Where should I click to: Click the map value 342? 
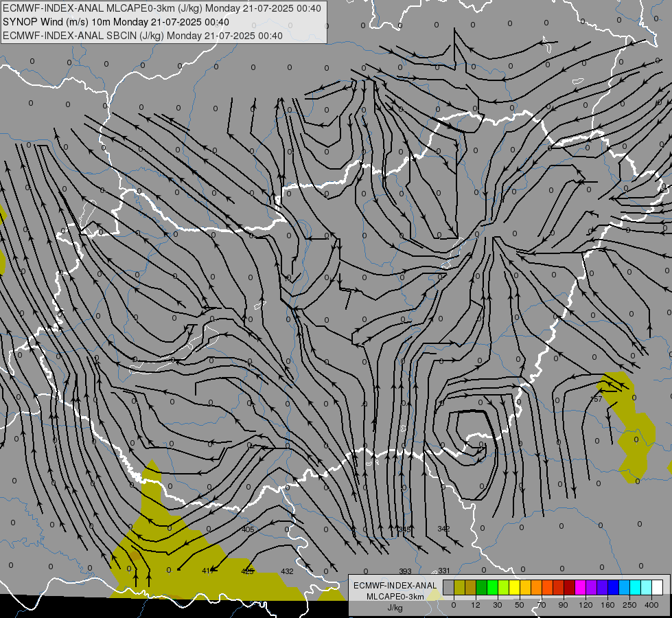coord(443,529)
